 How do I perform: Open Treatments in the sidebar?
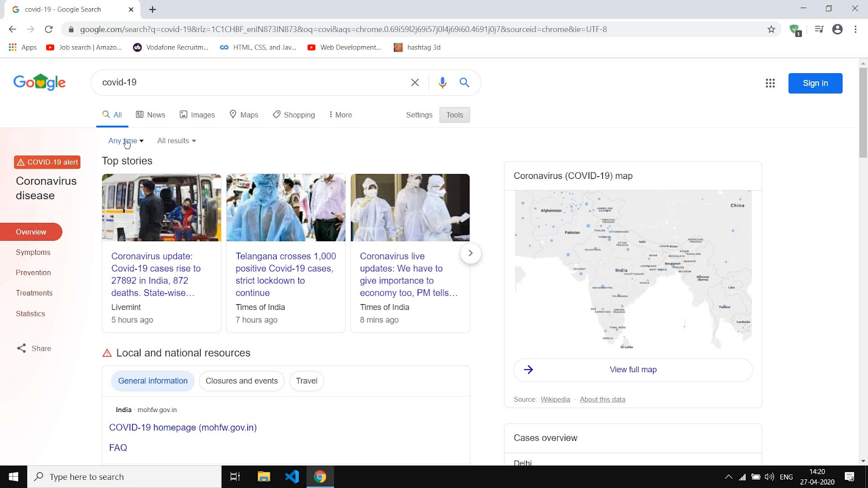tap(34, 293)
